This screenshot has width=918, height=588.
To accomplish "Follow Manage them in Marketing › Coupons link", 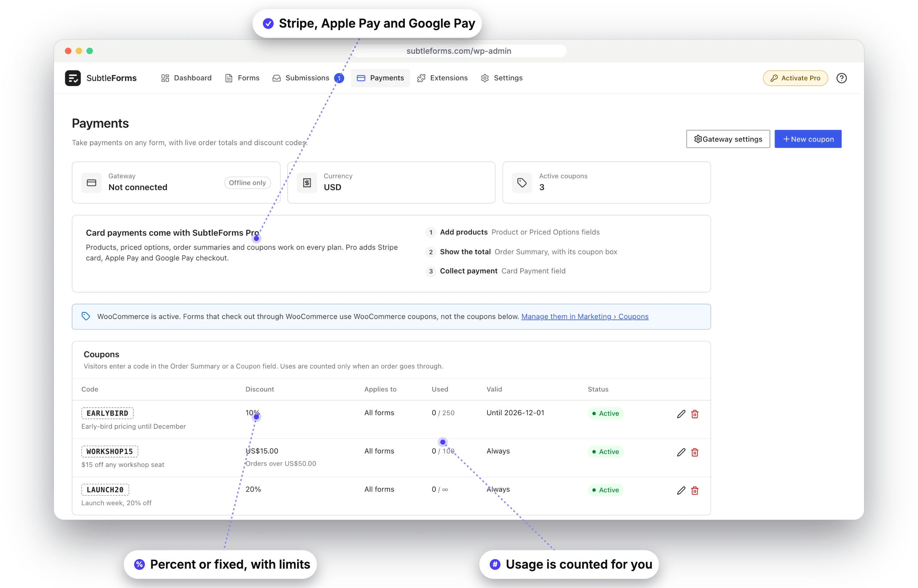I will 585,316.
